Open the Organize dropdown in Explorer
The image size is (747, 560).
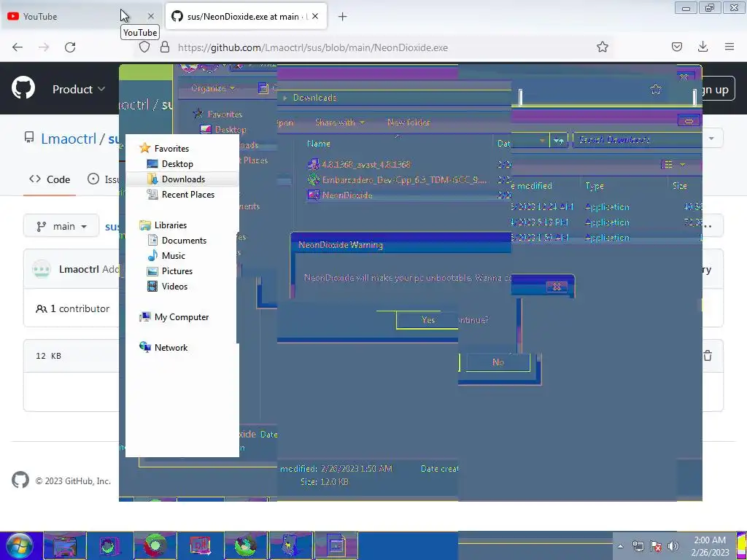pyautogui.click(x=213, y=88)
